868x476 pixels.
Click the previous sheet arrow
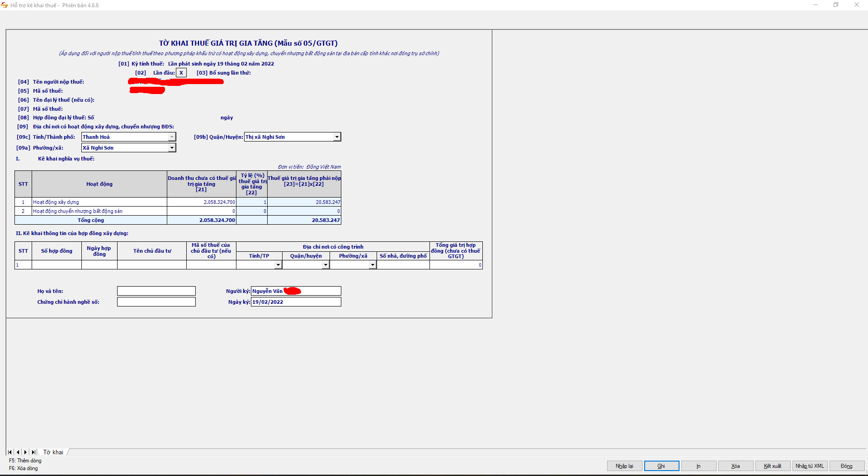(x=18, y=452)
